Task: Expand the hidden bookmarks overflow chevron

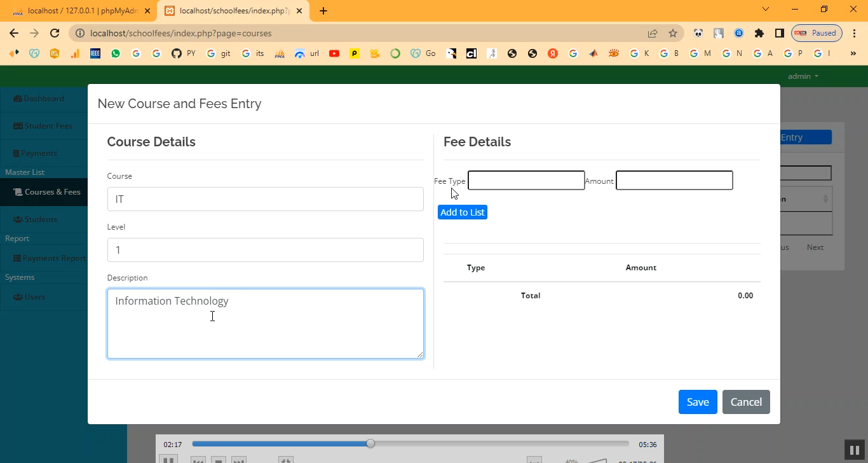Action: 853,53
